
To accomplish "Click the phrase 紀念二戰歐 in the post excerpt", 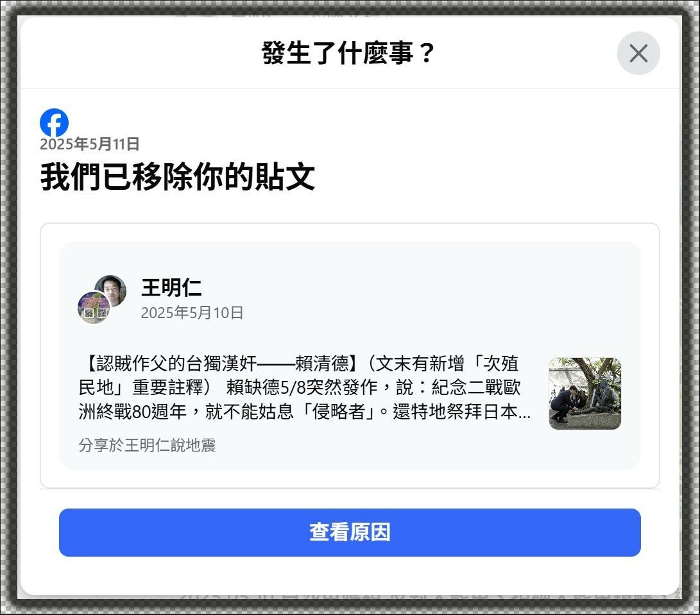I will pos(476,387).
